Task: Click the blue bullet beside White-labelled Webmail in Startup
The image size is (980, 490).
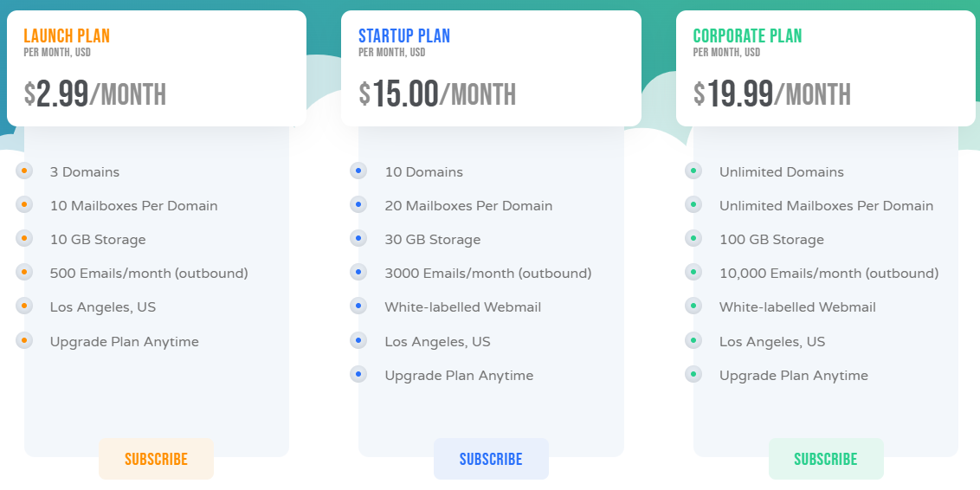Action: (358, 306)
